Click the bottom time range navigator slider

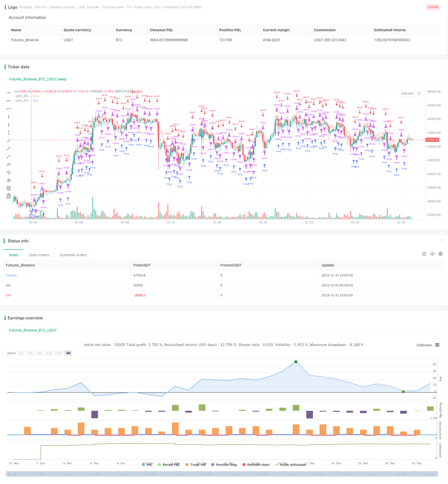click(x=222, y=474)
